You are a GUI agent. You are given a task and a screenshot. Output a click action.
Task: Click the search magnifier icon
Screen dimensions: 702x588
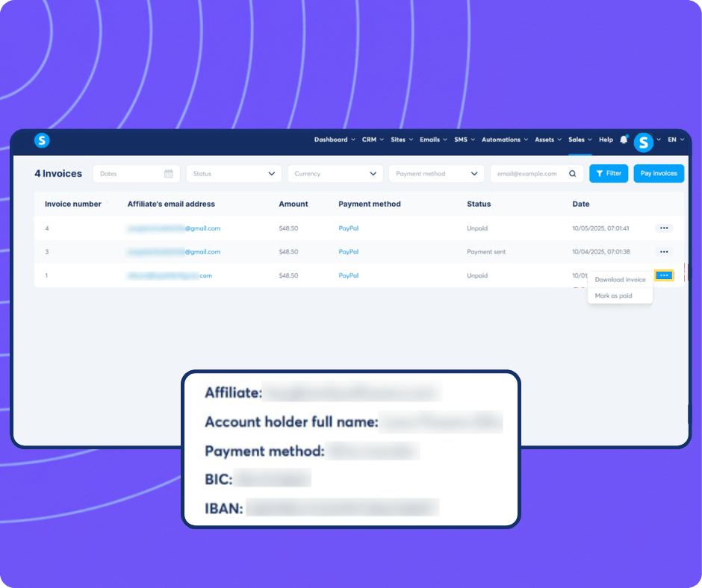coord(573,174)
